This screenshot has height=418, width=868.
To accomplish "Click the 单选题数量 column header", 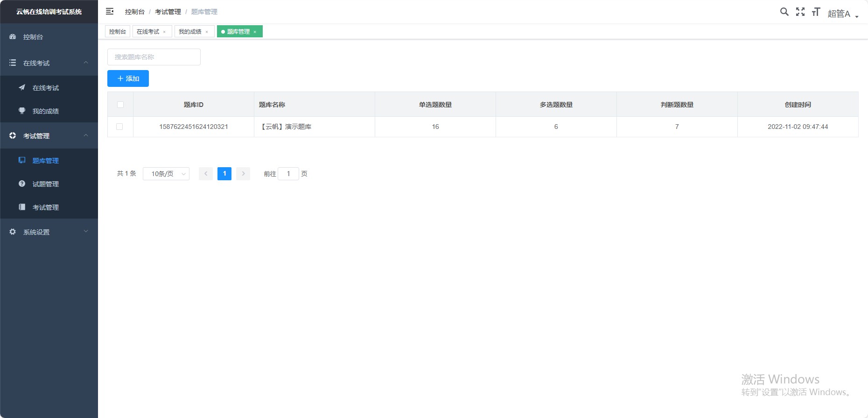I will tap(435, 105).
